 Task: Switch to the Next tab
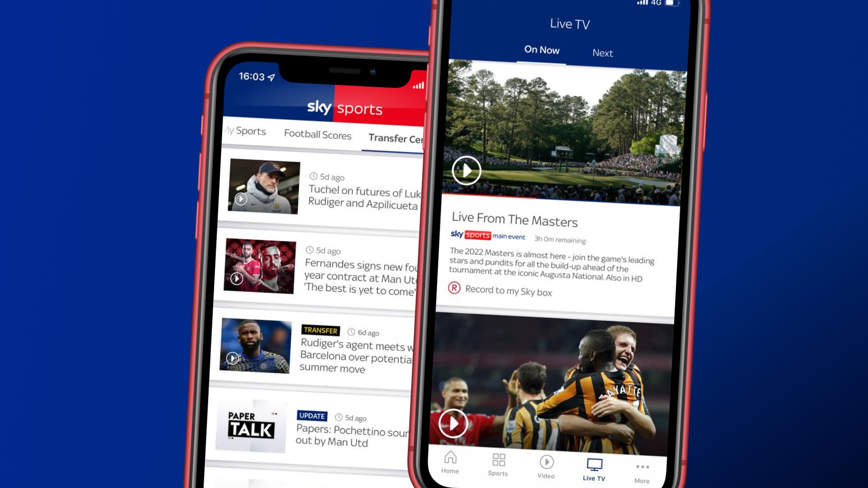click(603, 53)
